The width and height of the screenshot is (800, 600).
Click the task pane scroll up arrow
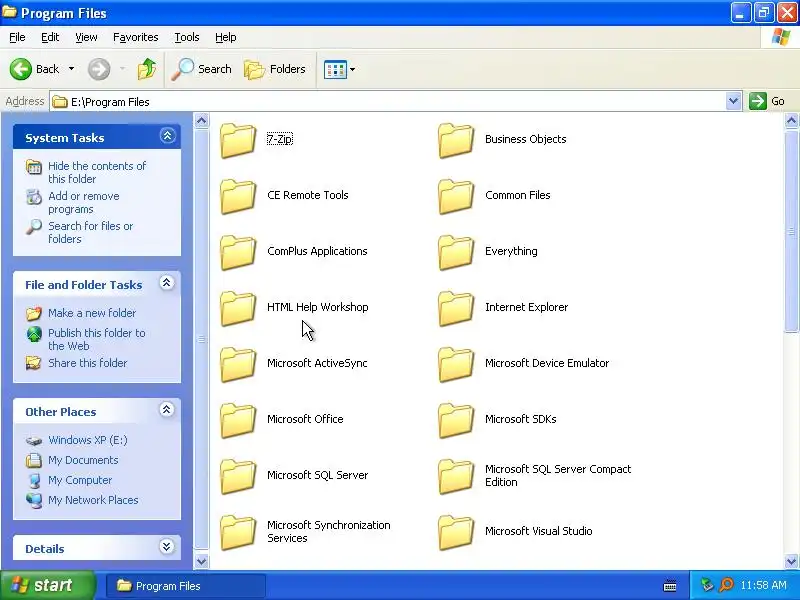202,121
